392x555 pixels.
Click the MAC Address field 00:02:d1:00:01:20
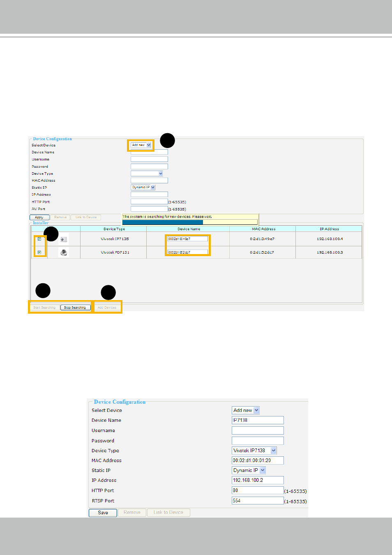258,460
